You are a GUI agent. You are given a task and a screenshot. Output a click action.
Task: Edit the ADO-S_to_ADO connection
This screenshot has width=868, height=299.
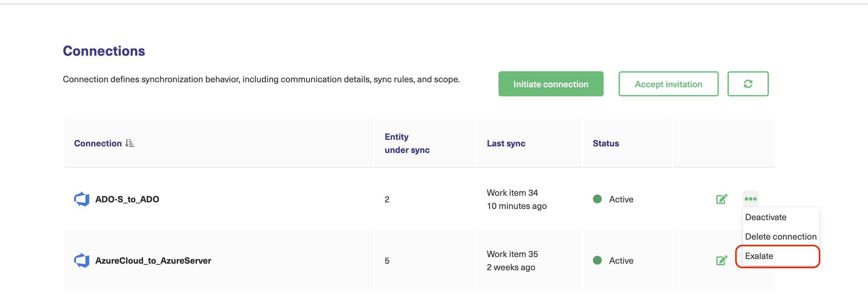click(x=722, y=199)
